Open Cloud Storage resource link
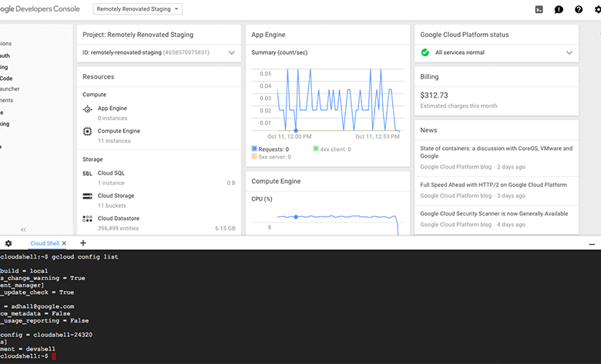This screenshot has width=601, height=364. tap(116, 195)
